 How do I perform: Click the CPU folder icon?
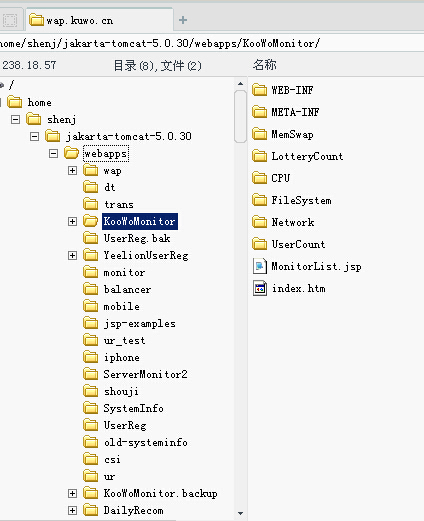260,178
